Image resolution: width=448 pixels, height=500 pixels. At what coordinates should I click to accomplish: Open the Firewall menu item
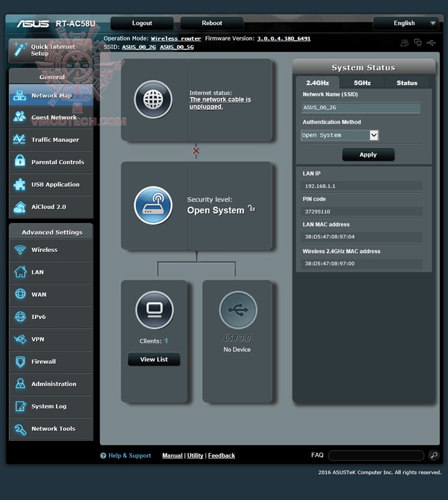point(51,362)
